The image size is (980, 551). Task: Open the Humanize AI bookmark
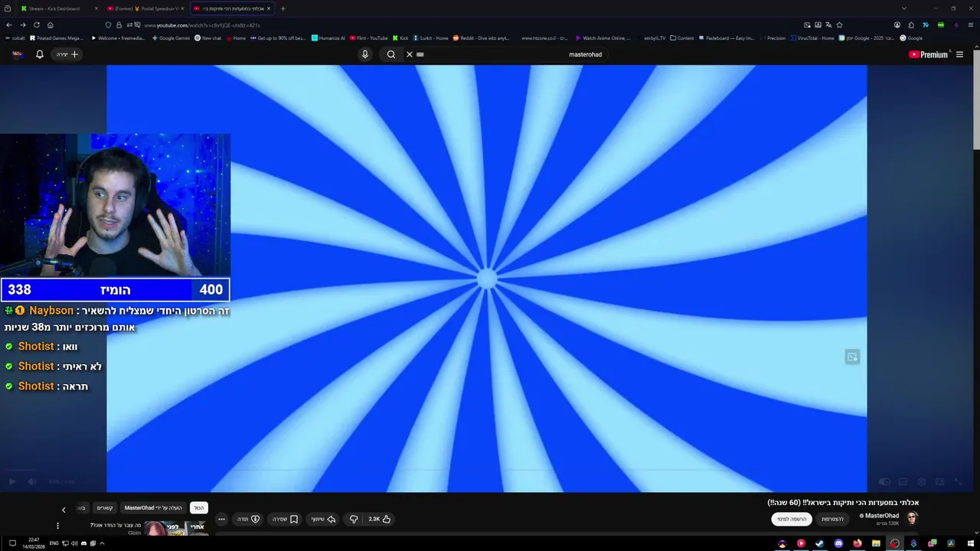pos(328,37)
